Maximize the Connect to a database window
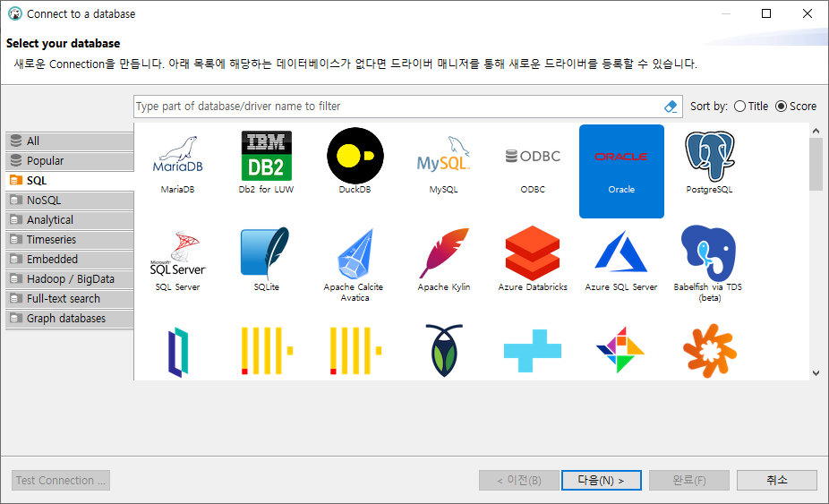Screen dimensions: 829x504 click(766, 13)
